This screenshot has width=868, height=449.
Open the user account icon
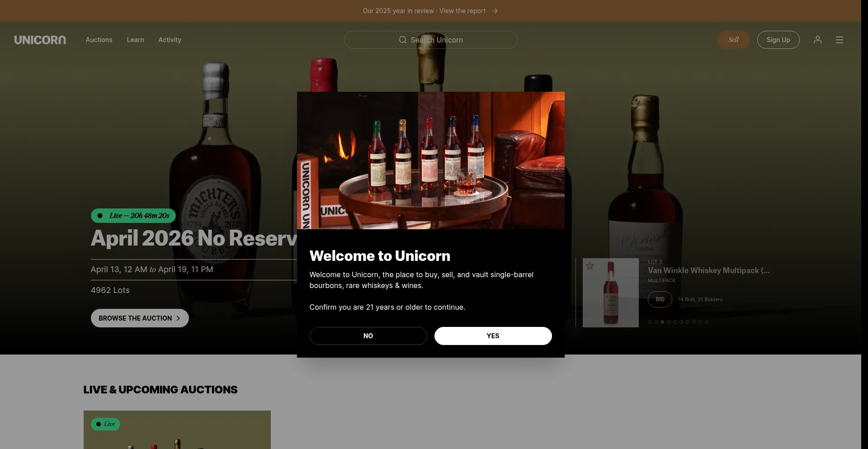click(818, 40)
